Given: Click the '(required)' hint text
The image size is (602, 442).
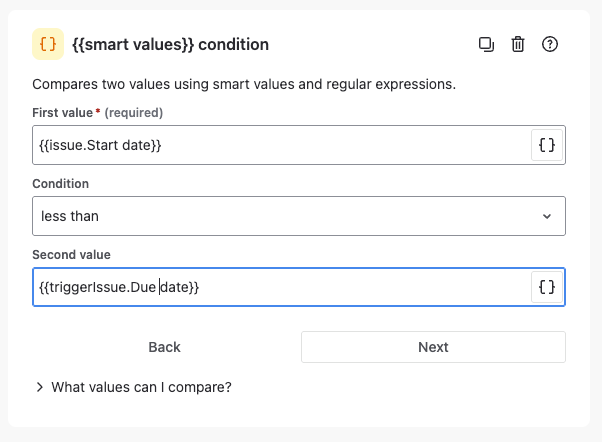Looking at the screenshot, I should click(x=133, y=112).
